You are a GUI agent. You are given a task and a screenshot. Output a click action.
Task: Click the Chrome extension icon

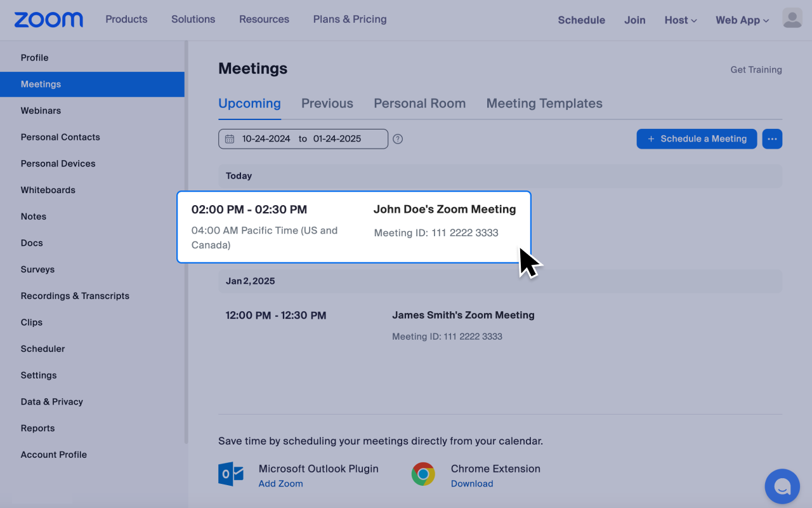pos(423,475)
